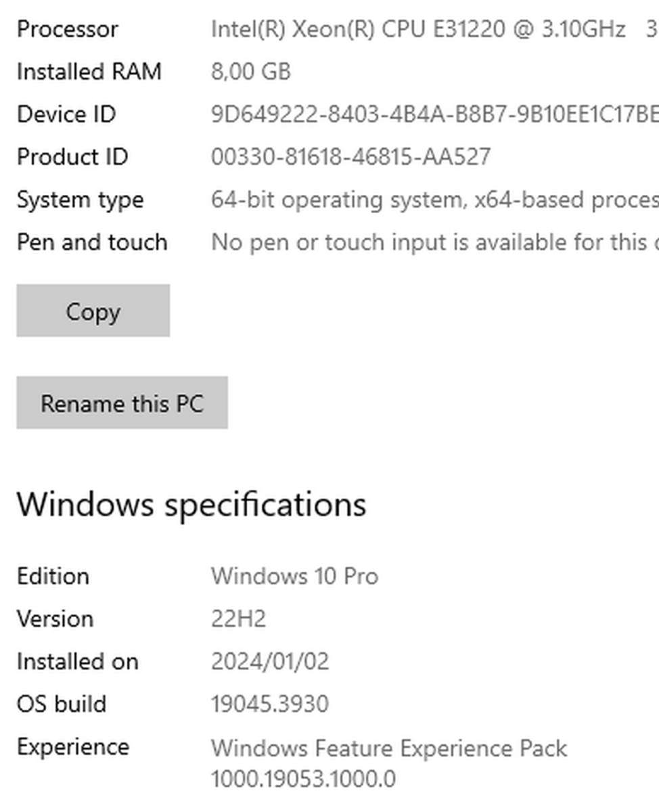The height and width of the screenshot is (812, 659).
Task: Click the OS build value 19045.3930
Action: coord(269,704)
